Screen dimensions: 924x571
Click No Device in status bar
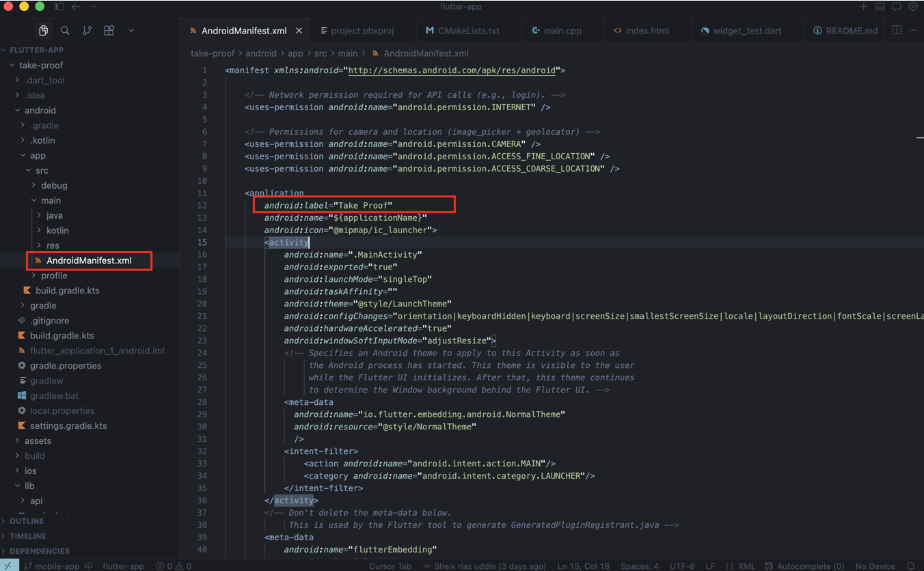pyautogui.click(x=875, y=566)
